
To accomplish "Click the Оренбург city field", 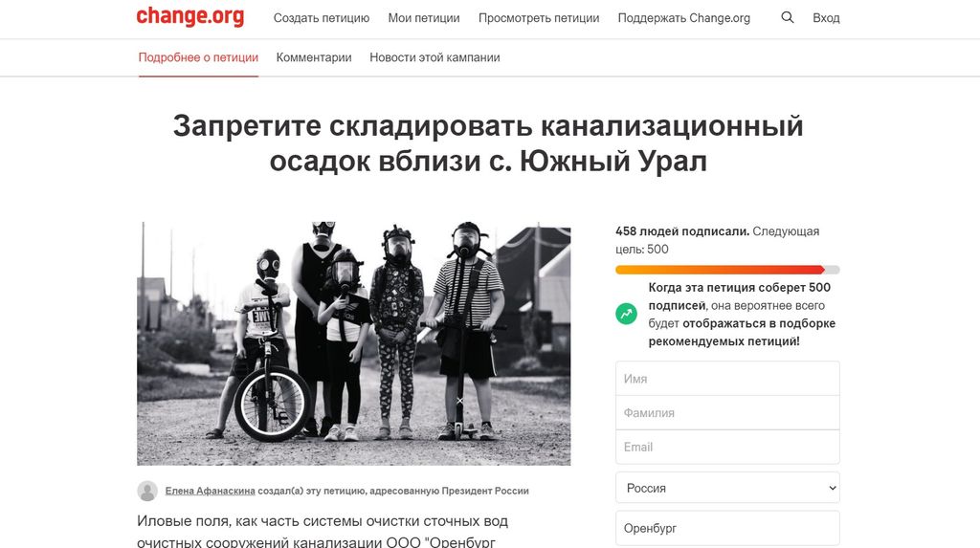I will (x=727, y=528).
